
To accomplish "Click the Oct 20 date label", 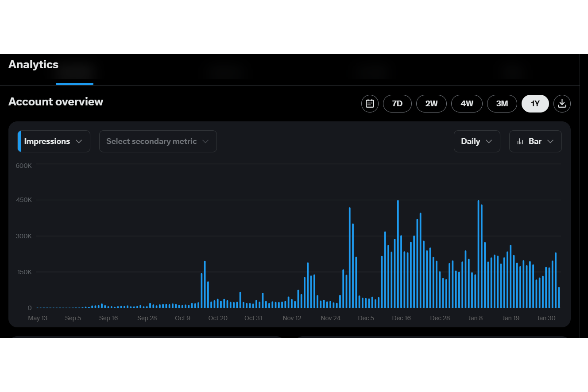I will [x=218, y=318].
